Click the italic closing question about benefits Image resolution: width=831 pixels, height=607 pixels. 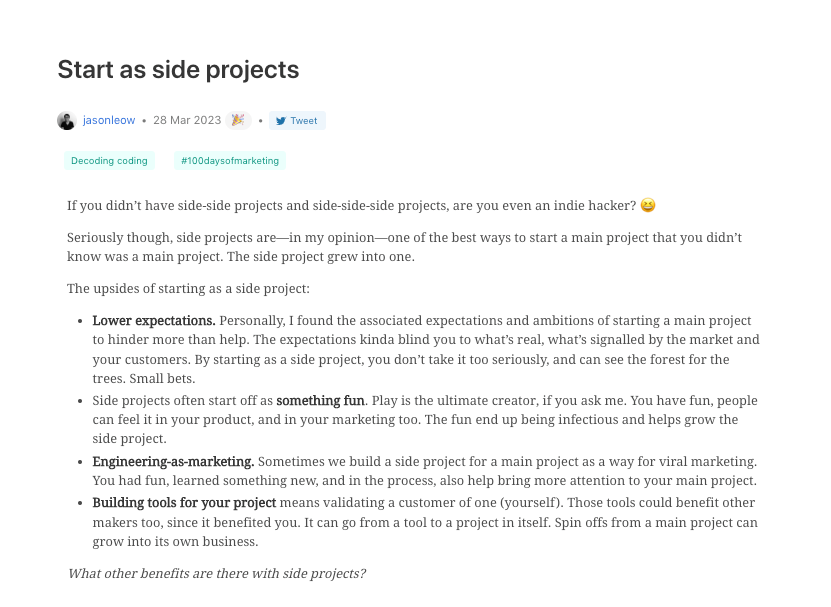(x=216, y=574)
